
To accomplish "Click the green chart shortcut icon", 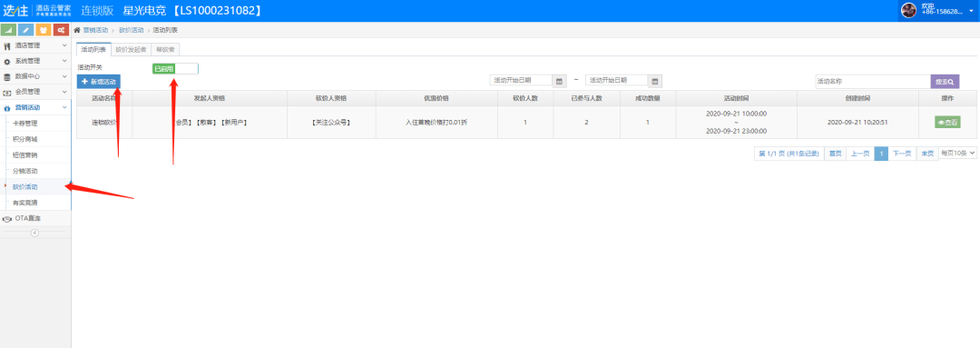I will coord(9,30).
